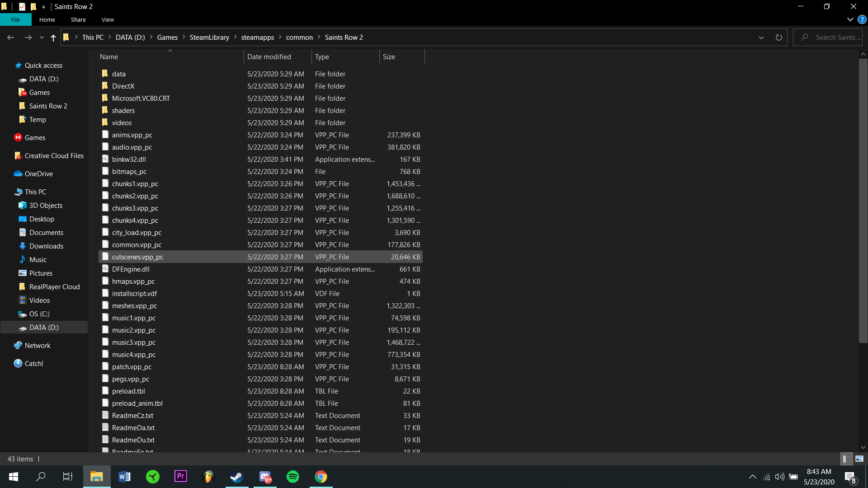868x488 pixels.
Task: Open Microsoft Word from taskbar
Action: tap(125, 477)
